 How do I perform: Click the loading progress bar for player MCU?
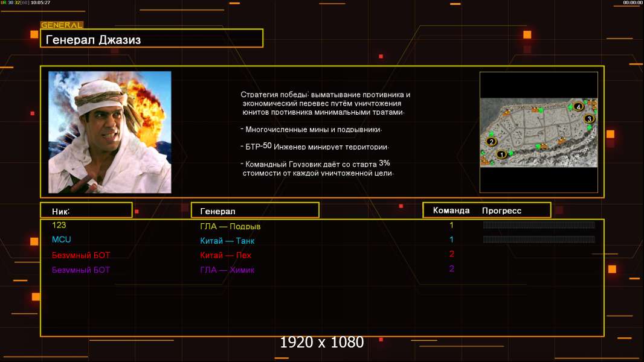[x=539, y=240]
